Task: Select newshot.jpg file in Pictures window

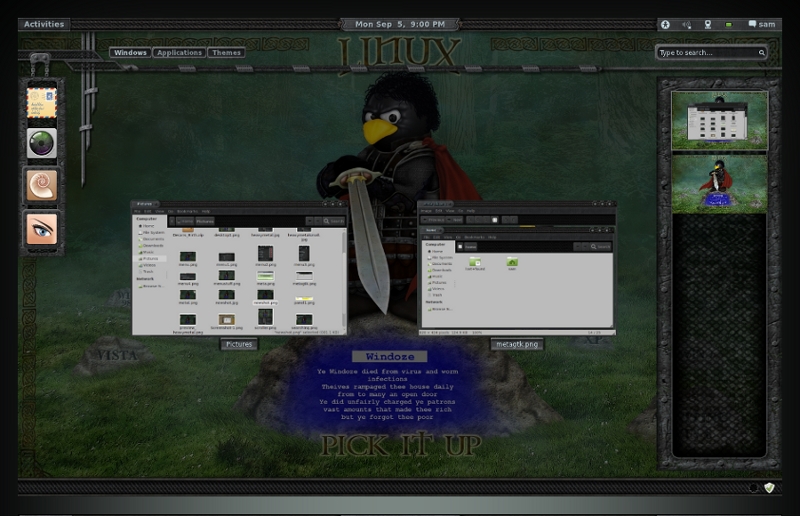Action: tap(227, 297)
